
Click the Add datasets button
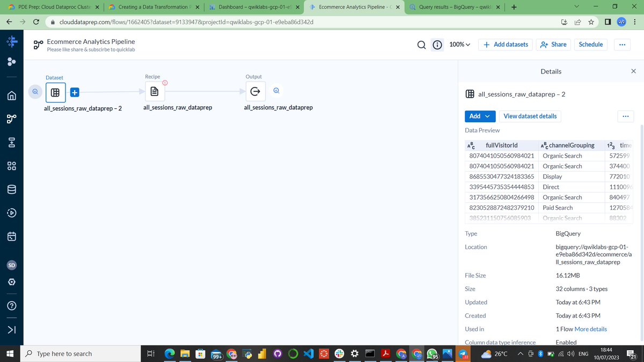pyautogui.click(x=506, y=45)
